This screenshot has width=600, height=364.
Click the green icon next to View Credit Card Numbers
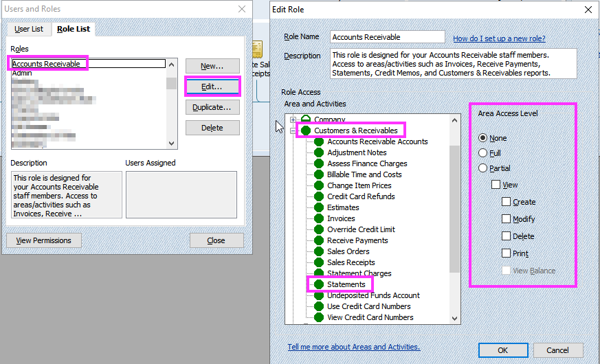pos(319,317)
